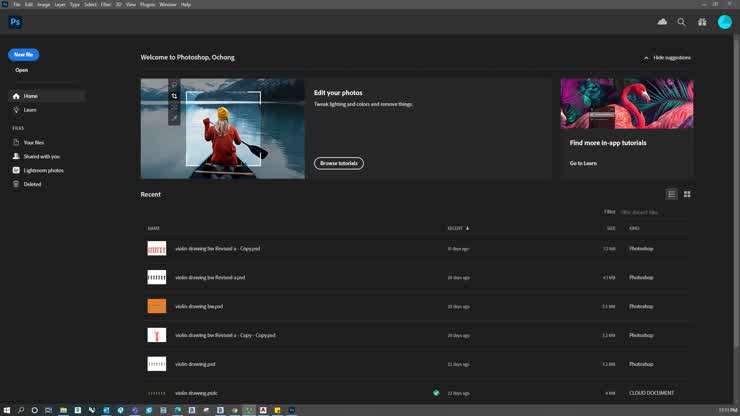Click the orange thumbnail of violin drawing bw.psd
The width and height of the screenshot is (740, 416).
click(157, 306)
